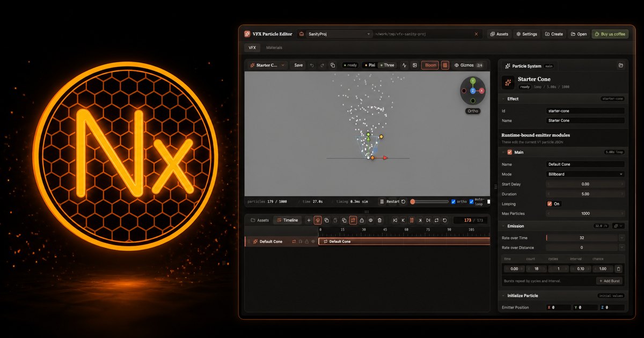Collapse the Emission section

pos(503,226)
